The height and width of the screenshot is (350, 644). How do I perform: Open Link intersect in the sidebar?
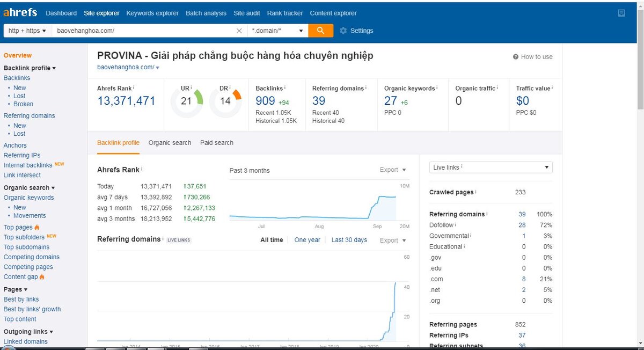[22, 176]
